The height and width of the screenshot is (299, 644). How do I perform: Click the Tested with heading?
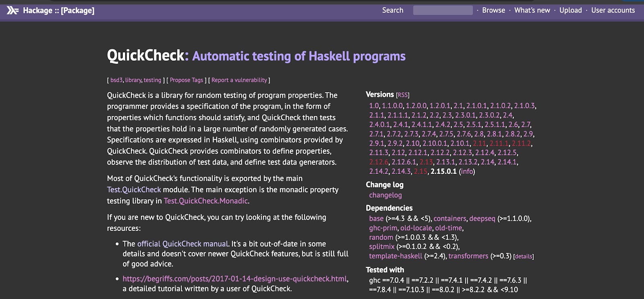click(x=385, y=270)
